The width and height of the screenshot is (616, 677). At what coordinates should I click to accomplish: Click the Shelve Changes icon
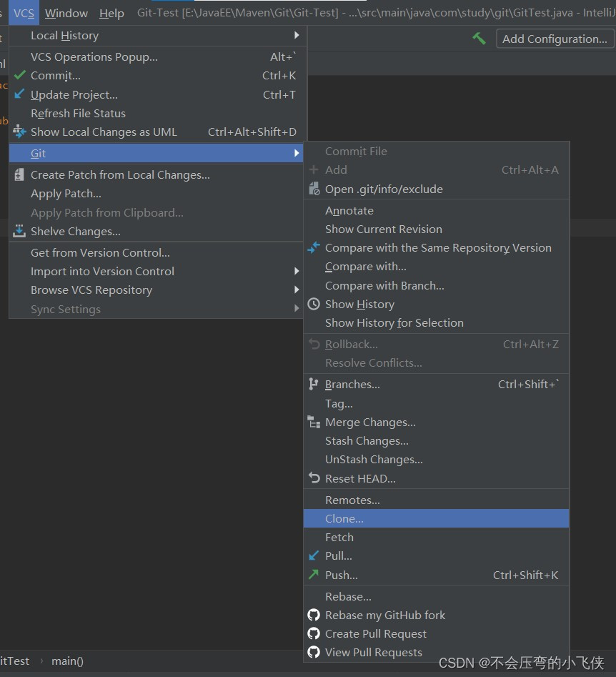click(x=19, y=231)
